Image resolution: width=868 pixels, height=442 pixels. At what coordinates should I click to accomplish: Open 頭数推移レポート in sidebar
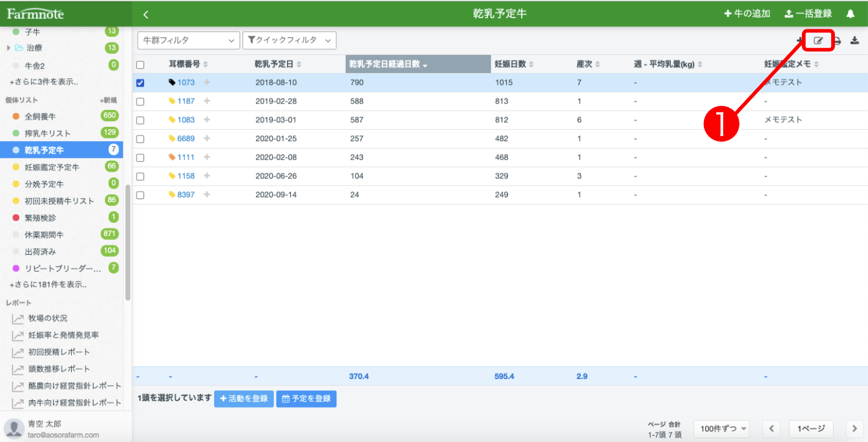click(x=59, y=369)
